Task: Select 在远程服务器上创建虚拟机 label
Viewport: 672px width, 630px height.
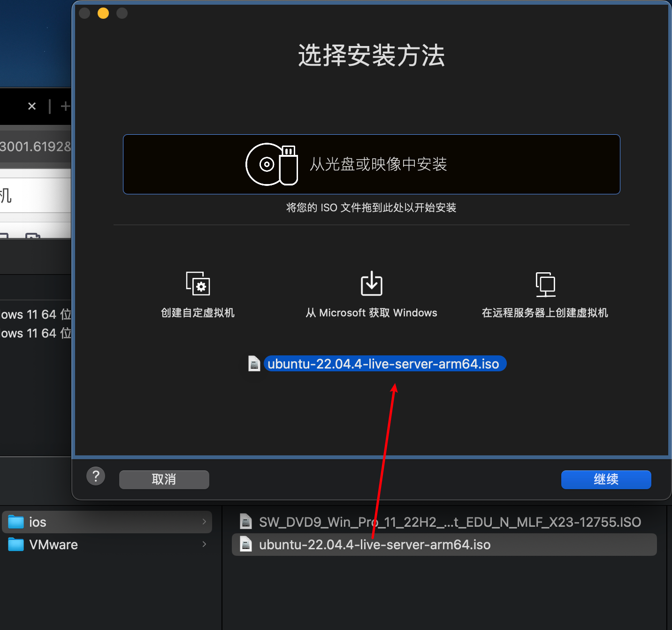Action: (x=545, y=313)
